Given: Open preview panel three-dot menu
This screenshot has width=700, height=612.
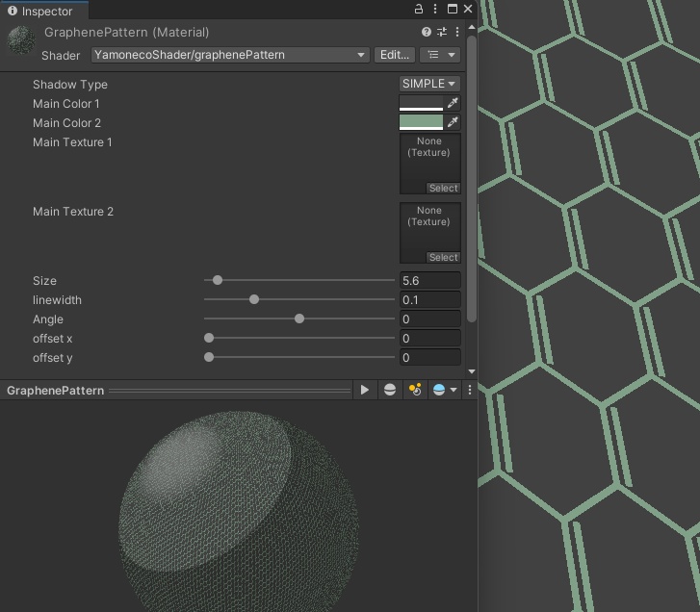Looking at the screenshot, I should click(470, 390).
